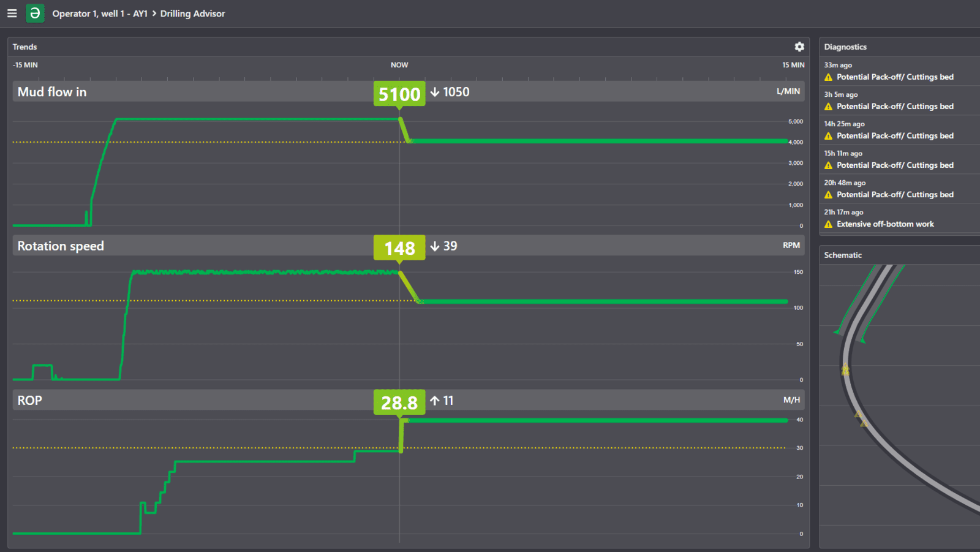Click warning icon on 15h 11m ago diagnostic
This screenshot has height=552, width=980.
(x=829, y=165)
